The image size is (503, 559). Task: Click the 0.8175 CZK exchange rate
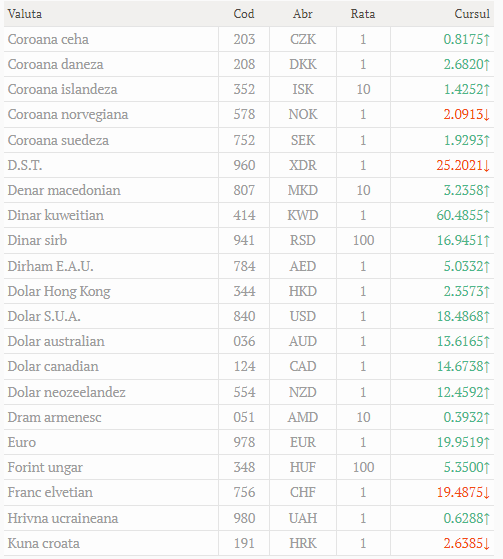(x=467, y=39)
